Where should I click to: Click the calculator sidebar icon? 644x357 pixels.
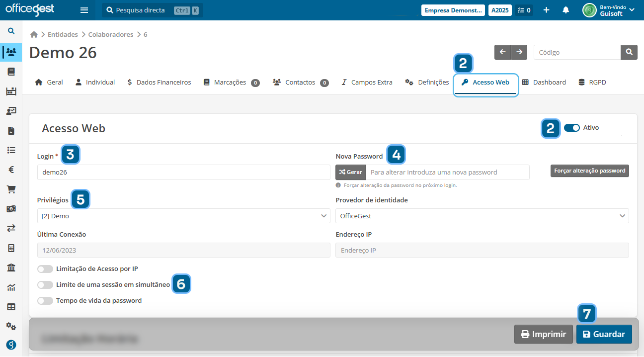11,248
